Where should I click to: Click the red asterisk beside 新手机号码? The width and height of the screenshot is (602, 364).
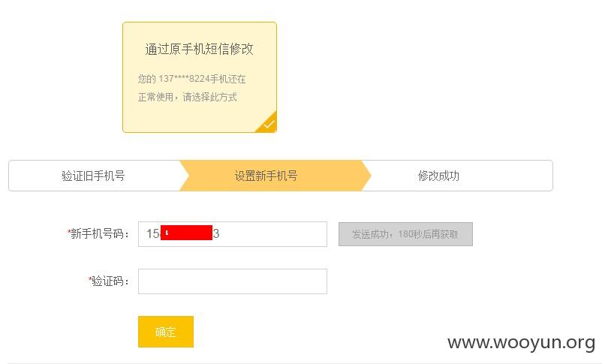[69, 231]
